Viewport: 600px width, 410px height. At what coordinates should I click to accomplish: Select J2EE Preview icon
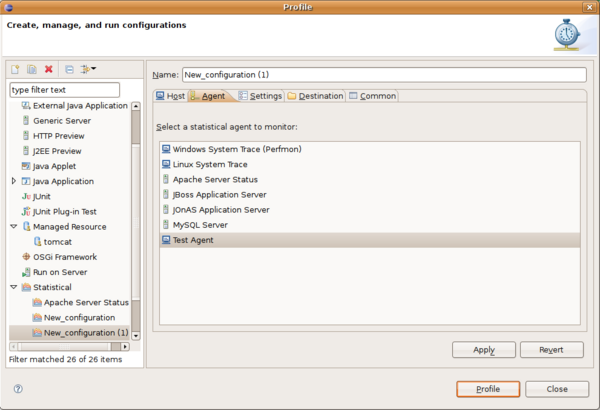tap(26, 151)
